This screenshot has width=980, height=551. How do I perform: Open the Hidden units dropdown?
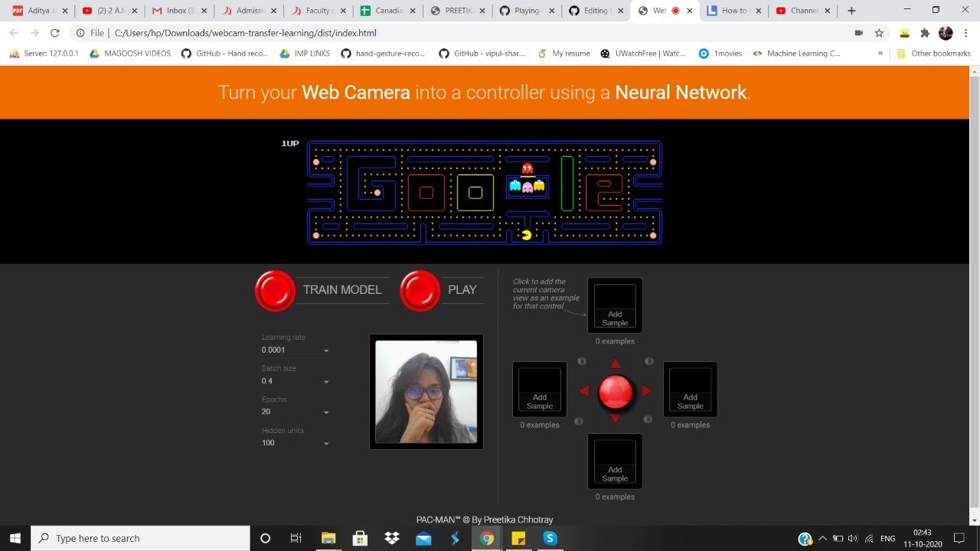295,443
